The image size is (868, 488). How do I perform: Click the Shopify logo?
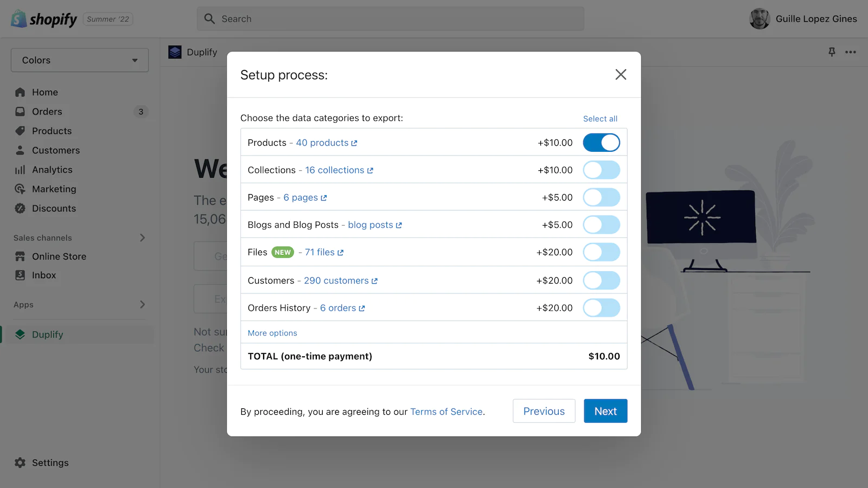coord(44,19)
